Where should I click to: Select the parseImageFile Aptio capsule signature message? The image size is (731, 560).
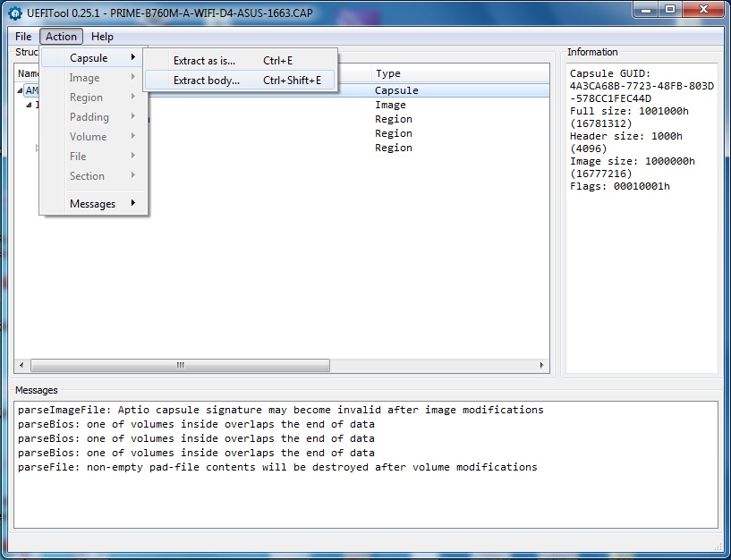point(281,410)
